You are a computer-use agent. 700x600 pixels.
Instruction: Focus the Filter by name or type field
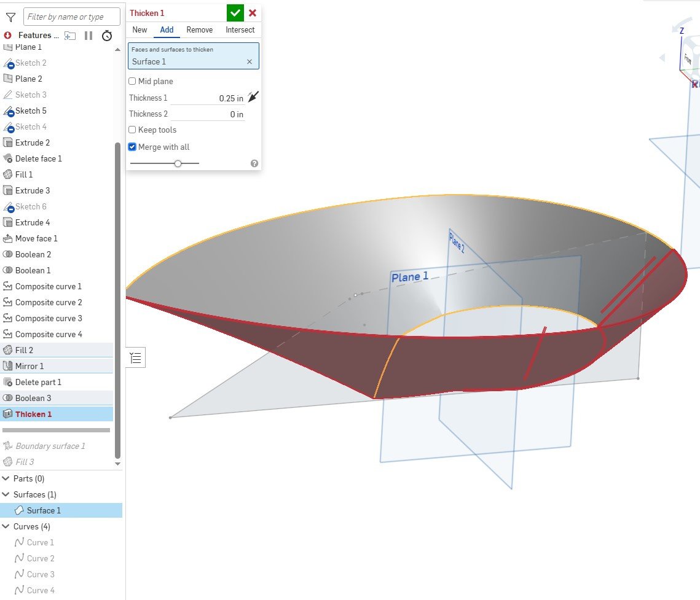[72, 17]
